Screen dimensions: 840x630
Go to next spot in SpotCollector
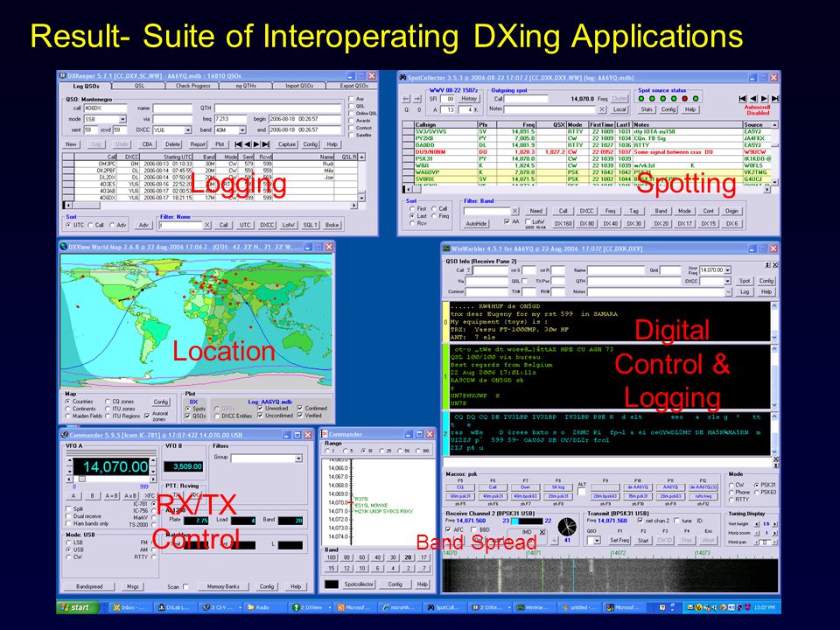pyautogui.click(x=764, y=99)
